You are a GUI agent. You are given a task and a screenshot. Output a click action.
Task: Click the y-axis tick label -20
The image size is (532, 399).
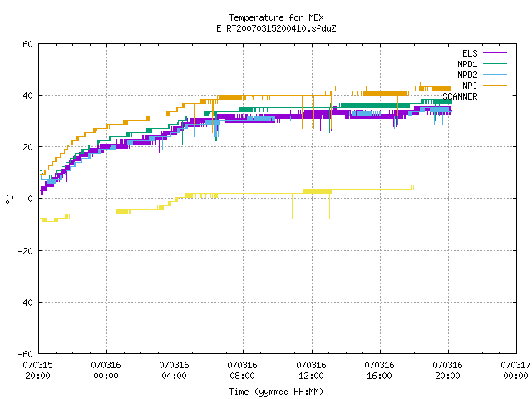tap(26, 251)
